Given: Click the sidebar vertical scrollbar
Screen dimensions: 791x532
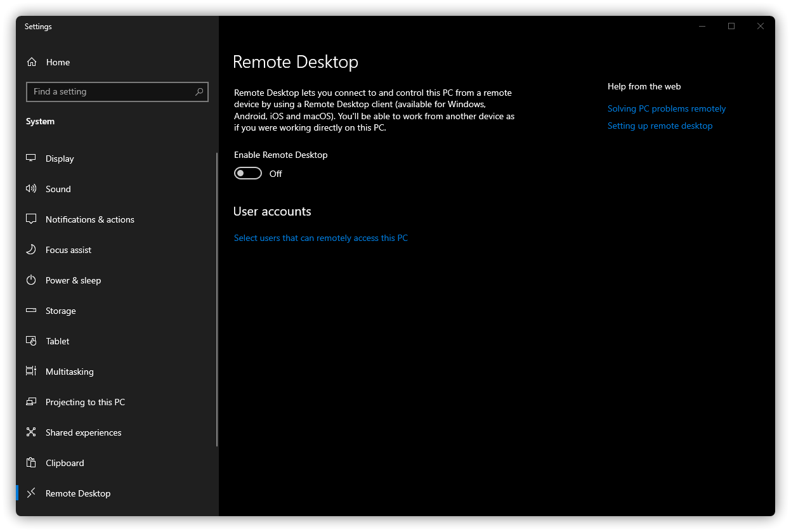Looking at the screenshot, I should (217, 299).
